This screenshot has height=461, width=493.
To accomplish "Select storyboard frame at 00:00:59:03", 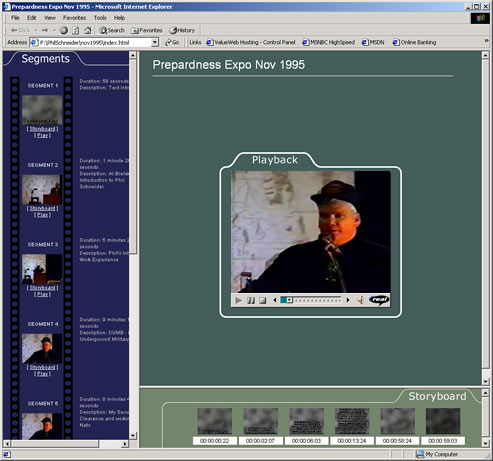I will (x=443, y=421).
